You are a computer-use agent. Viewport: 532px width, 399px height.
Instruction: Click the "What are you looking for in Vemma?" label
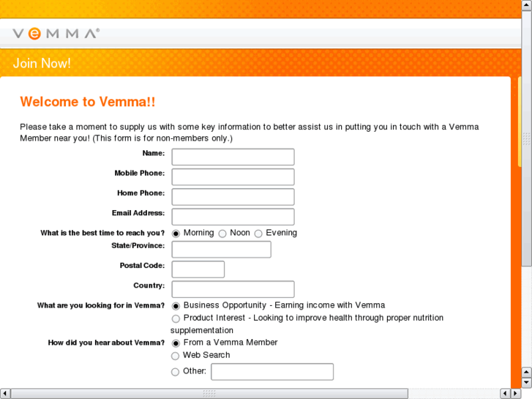(x=101, y=305)
